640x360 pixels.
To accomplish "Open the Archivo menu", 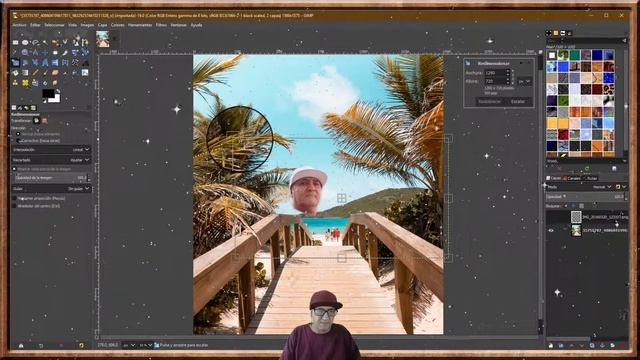I will pos(19,25).
